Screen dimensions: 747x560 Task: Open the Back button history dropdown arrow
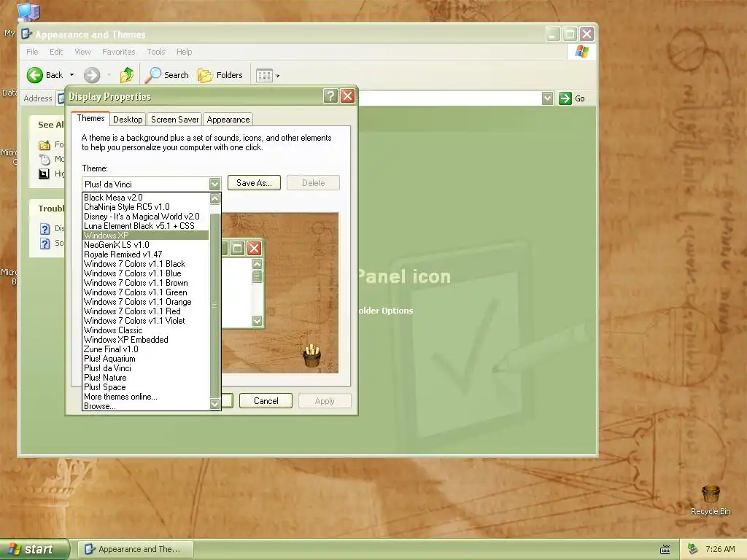(72, 75)
